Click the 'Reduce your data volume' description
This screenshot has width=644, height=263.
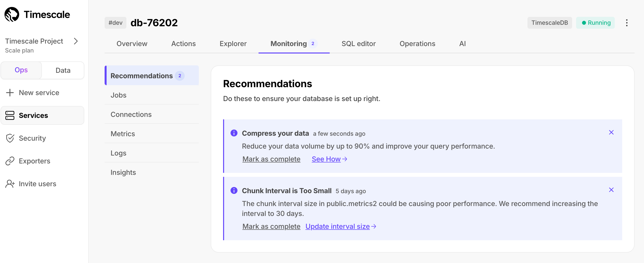coord(368,146)
